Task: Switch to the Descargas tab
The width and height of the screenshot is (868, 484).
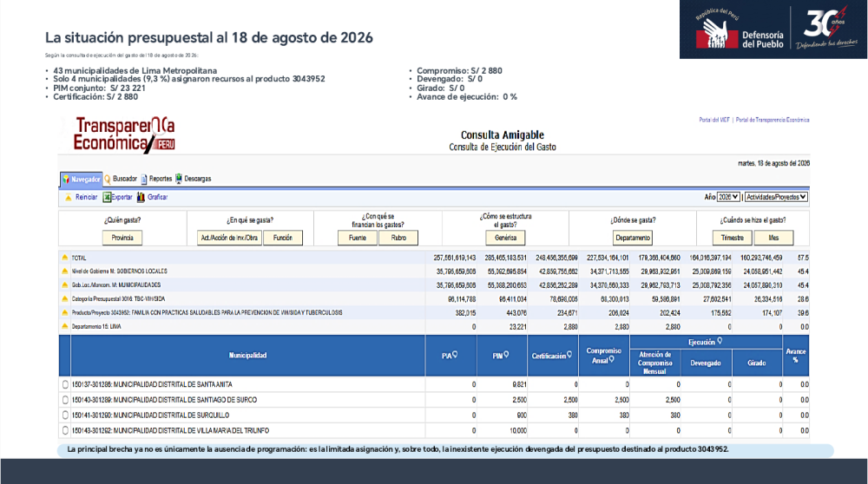Action: click(x=194, y=179)
